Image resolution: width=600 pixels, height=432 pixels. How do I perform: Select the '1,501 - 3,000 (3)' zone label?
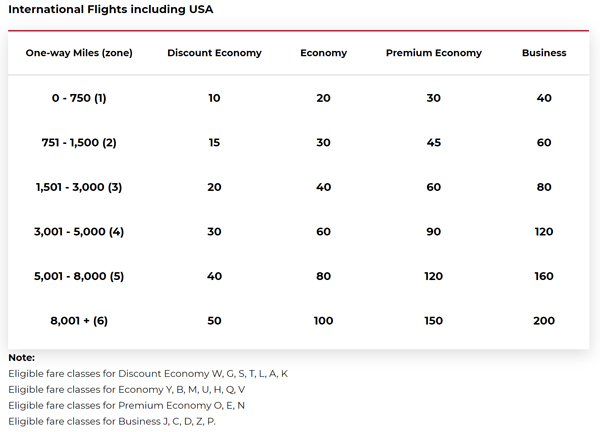pos(79,187)
